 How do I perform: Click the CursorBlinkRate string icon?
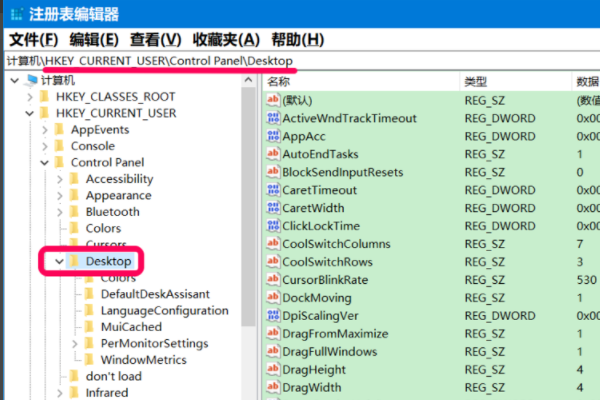pyautogui.click(x=273, y=280)
